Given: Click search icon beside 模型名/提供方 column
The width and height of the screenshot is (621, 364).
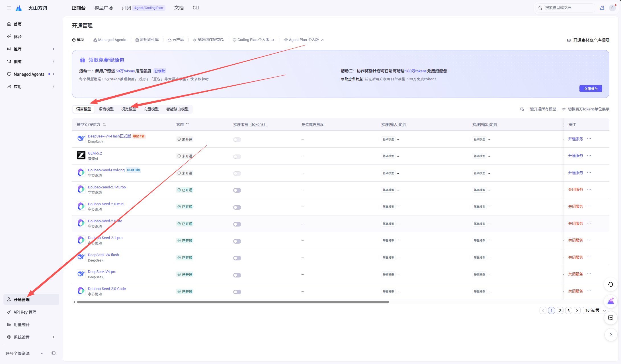Looking at the screenshot, I should click(104, 124).
